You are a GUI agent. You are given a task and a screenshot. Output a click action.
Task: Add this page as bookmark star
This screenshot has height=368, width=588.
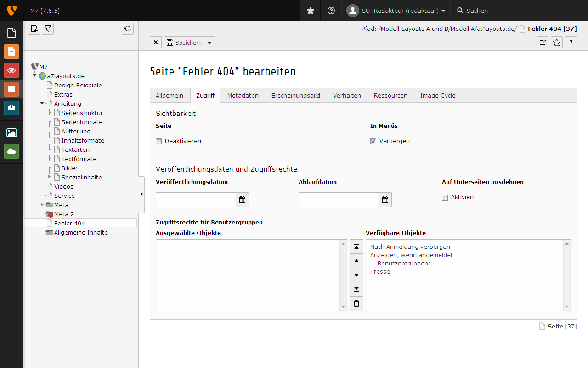[x=557, y=42]
